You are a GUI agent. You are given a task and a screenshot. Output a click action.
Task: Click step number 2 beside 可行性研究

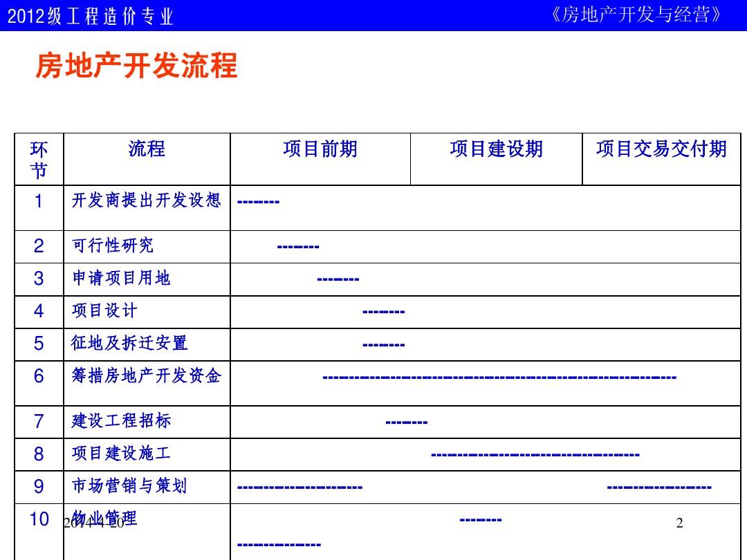tap(39, 246)
